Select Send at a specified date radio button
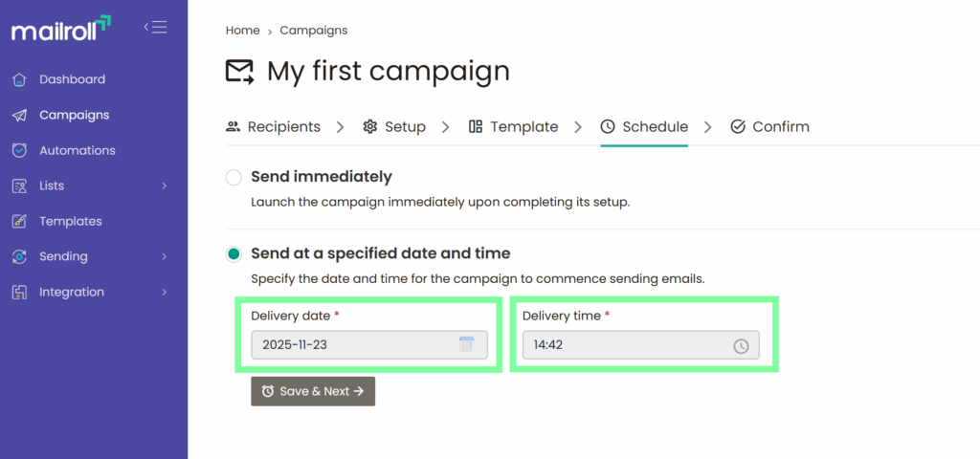Image resolution: width=980 pixels, height=459 pixels. click(234, 254)
